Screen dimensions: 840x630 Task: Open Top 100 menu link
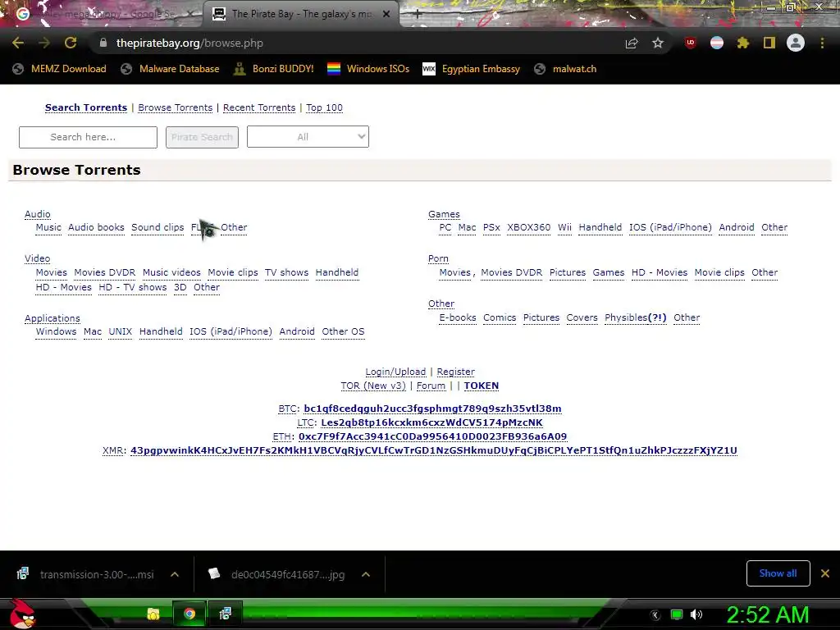(x=324, y=107)
